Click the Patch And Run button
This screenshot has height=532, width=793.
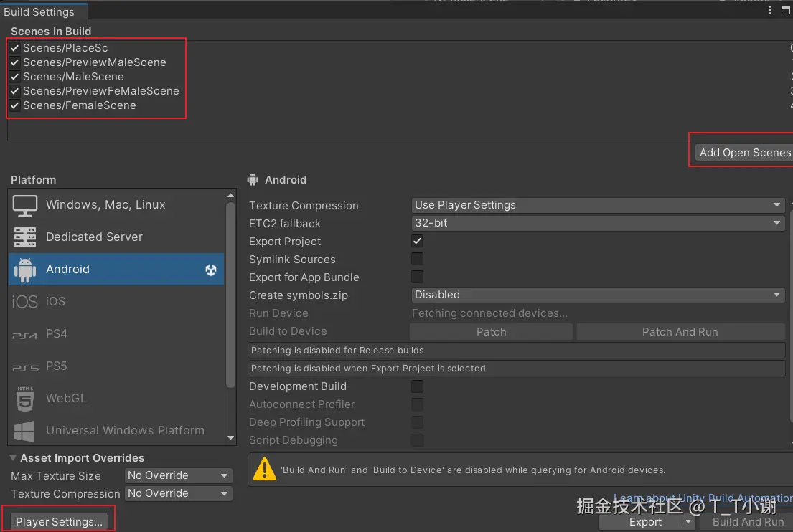pyautogui.click(x=680, y=331)
